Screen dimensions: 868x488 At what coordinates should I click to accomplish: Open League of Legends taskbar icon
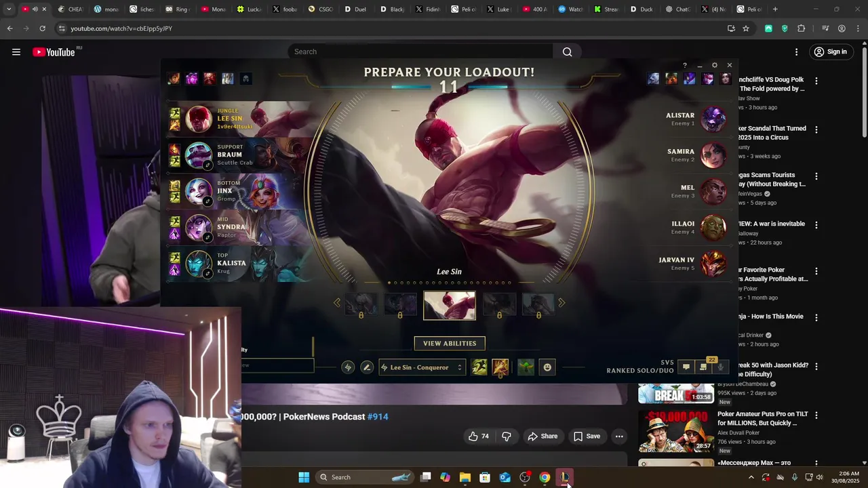pos(564,477)
